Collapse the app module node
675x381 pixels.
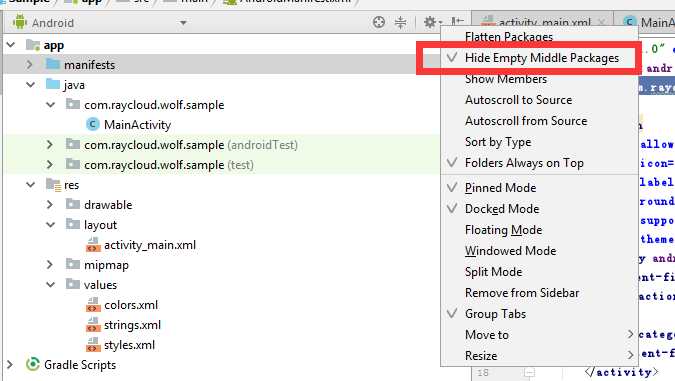(11, 45)
